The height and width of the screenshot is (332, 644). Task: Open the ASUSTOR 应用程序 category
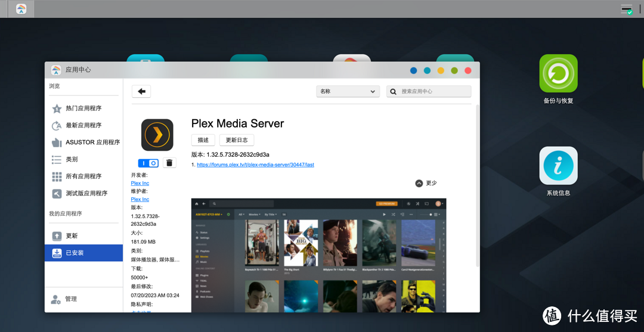pos(92,142)
